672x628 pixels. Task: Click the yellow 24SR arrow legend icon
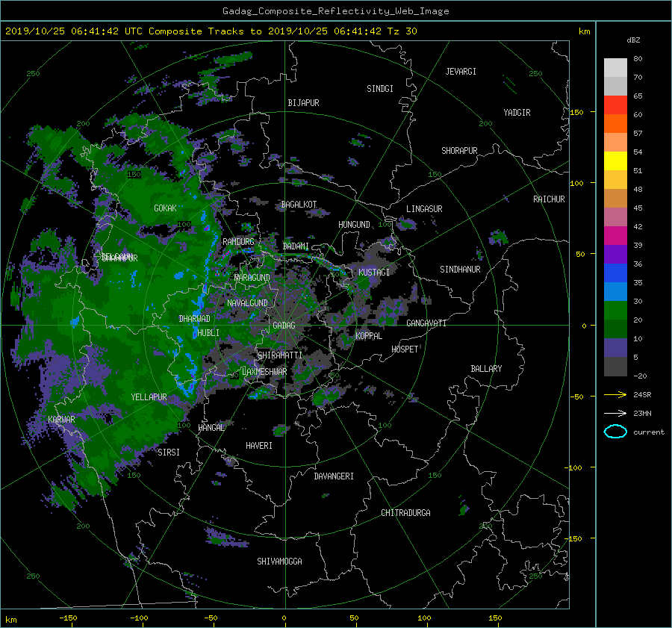click(x=615, y=394)
